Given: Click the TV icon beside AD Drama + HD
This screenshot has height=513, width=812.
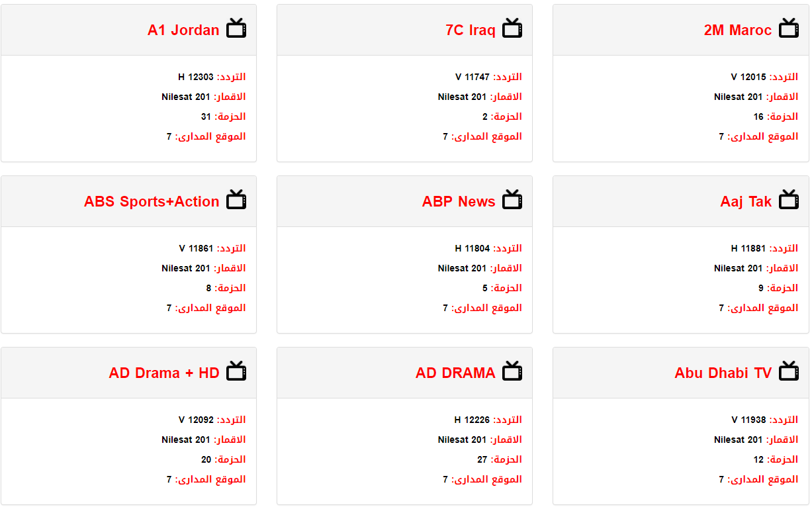Looking at the screenshot, I should [236, 371].
